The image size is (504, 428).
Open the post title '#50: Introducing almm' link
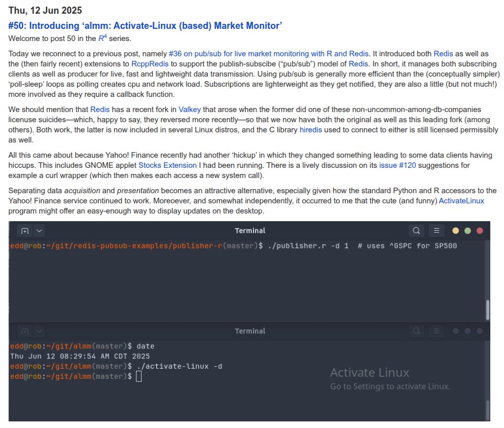[145, 26]
